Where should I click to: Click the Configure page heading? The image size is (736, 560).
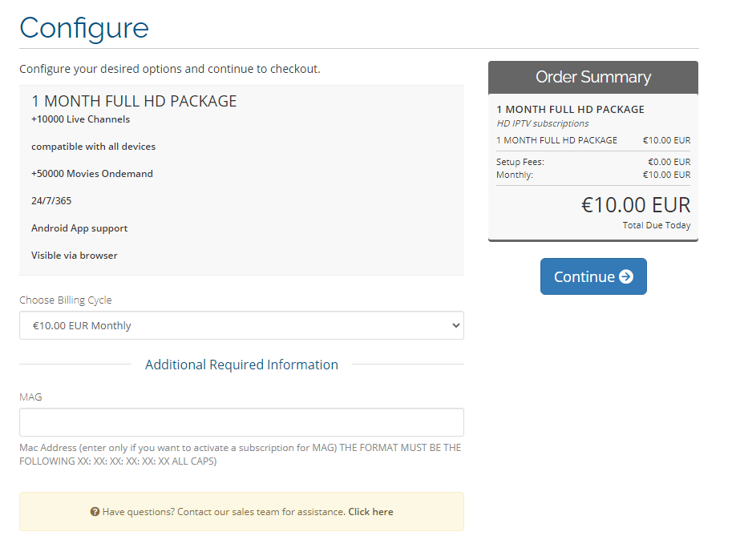pos(84,28)
